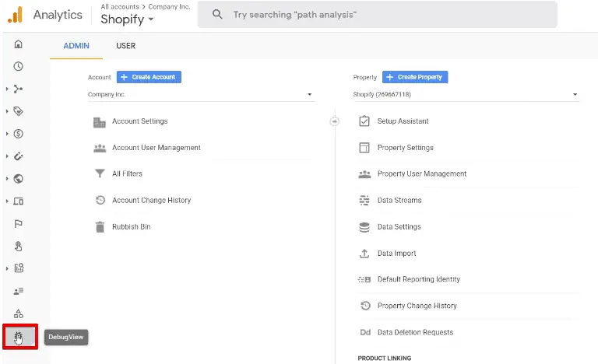Open Rubbish Bin link
Image resolution: width=598 pixels, height=364 pixels.
[131, 227]
